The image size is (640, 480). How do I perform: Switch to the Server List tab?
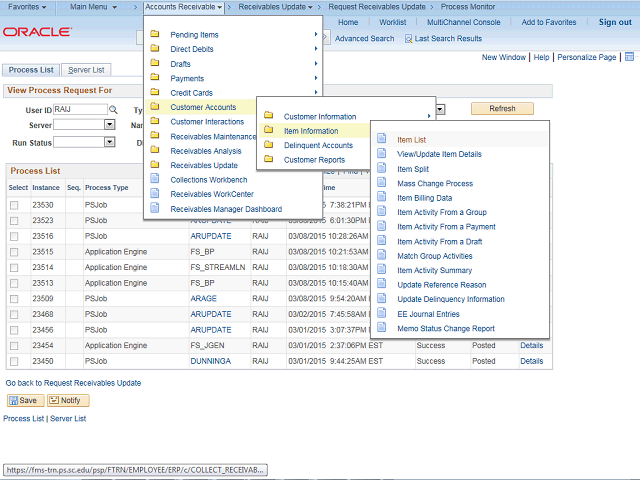coord(86,70)
